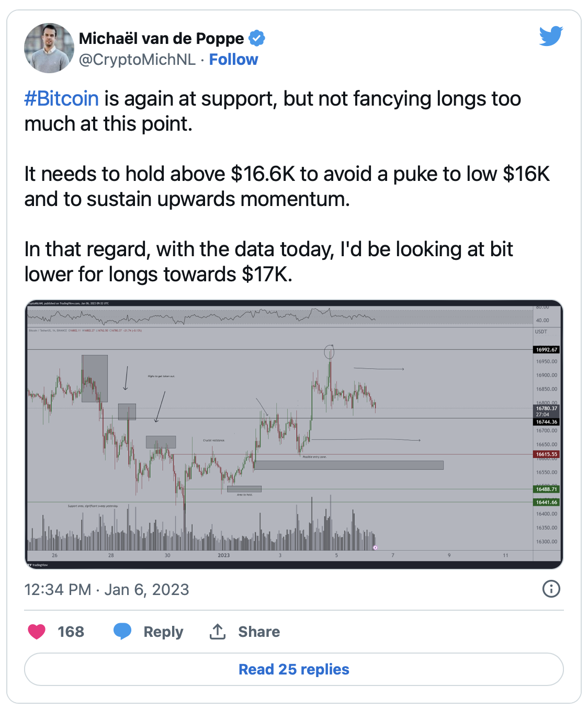Open the #Bitcoin hashtag

pyautogui.click(x=61, y=98)
